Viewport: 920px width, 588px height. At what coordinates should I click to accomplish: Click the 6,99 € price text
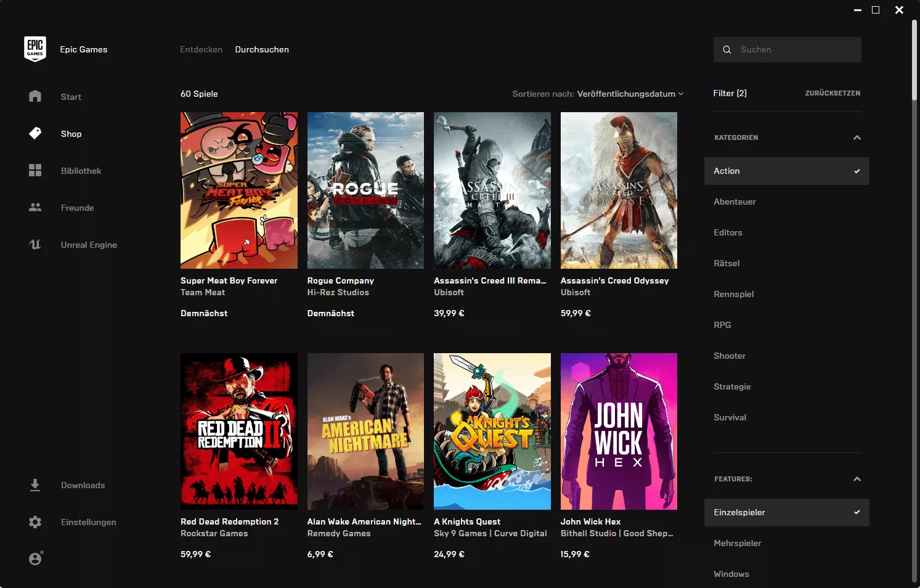(x=320, y=554)
